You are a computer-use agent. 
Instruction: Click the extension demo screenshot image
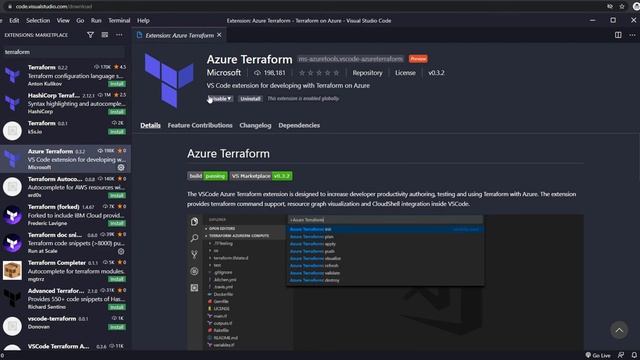point(385,282)
